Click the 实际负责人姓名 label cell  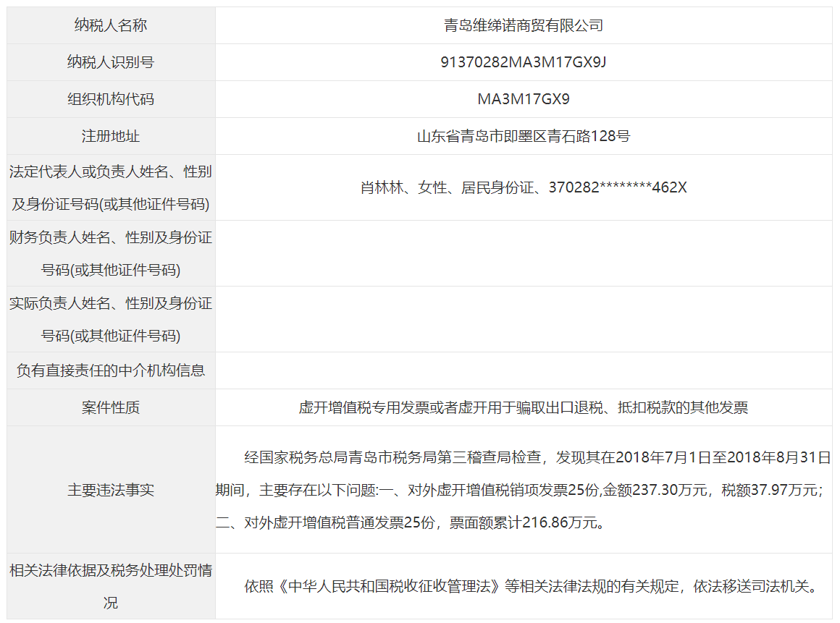(x=111, y=319)
